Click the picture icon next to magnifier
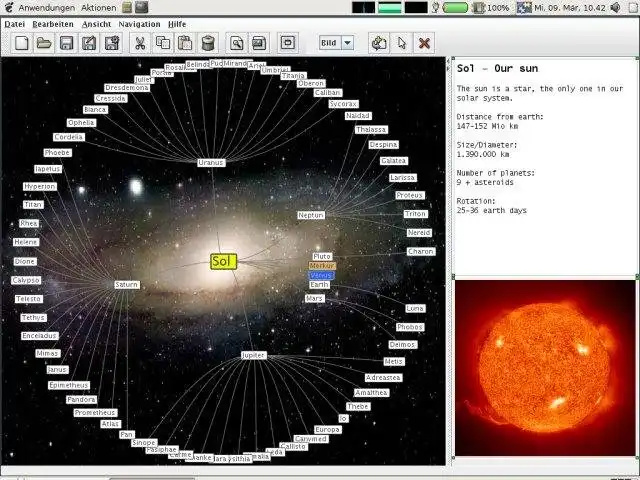This screenshot has width=640, height=480. point(259,43)
